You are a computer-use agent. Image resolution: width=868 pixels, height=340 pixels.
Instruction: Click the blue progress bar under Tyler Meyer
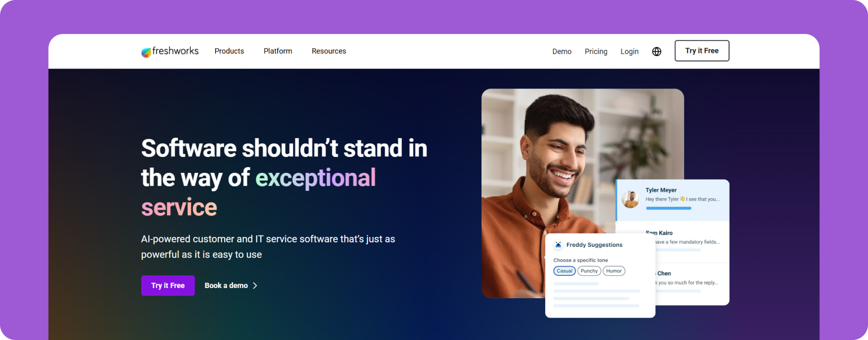click(668, 208)
